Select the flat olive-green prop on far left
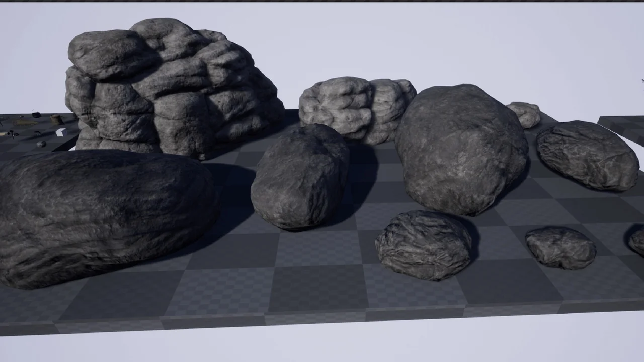644x362 pixels. point(24,123)
